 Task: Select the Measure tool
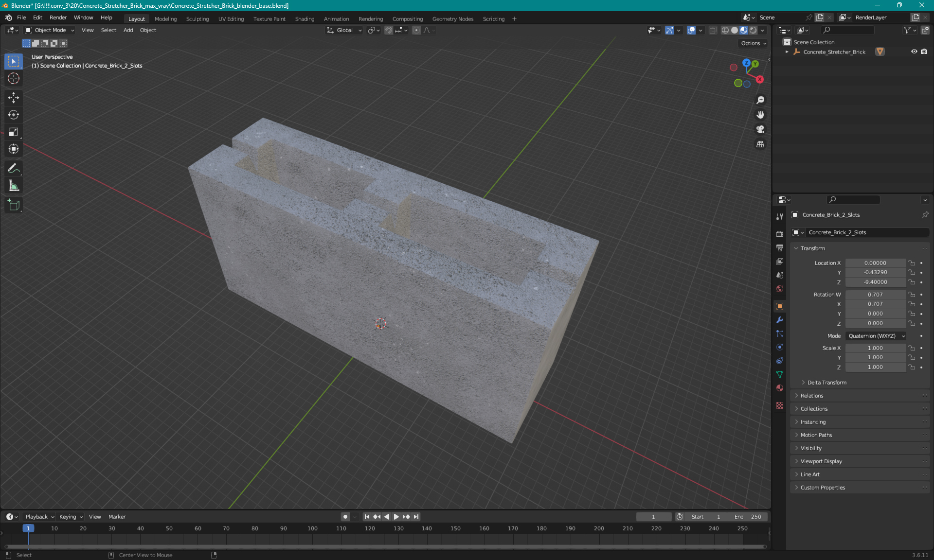pyautogui.click(x=14, y=186)
